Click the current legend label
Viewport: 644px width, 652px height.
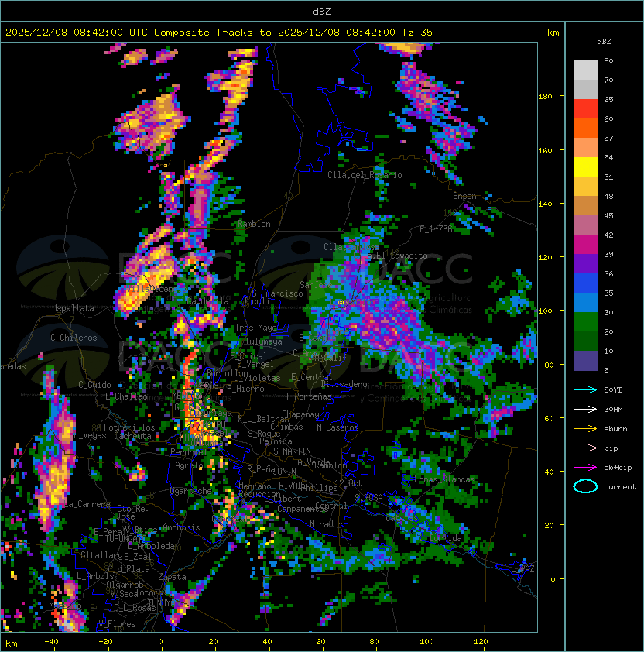(x=620, y=487)
